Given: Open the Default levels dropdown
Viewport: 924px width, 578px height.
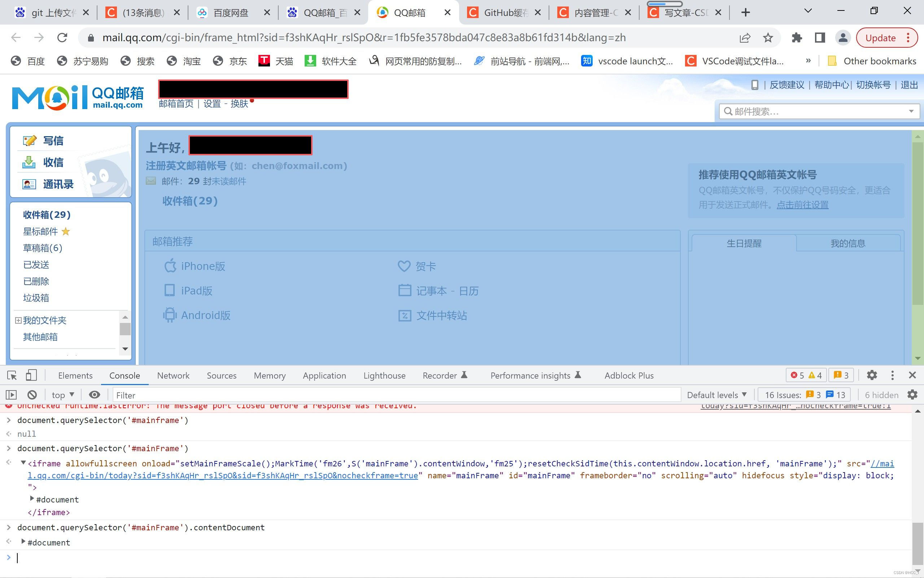Looking at the screenshot, I should (x=717, y=395).
